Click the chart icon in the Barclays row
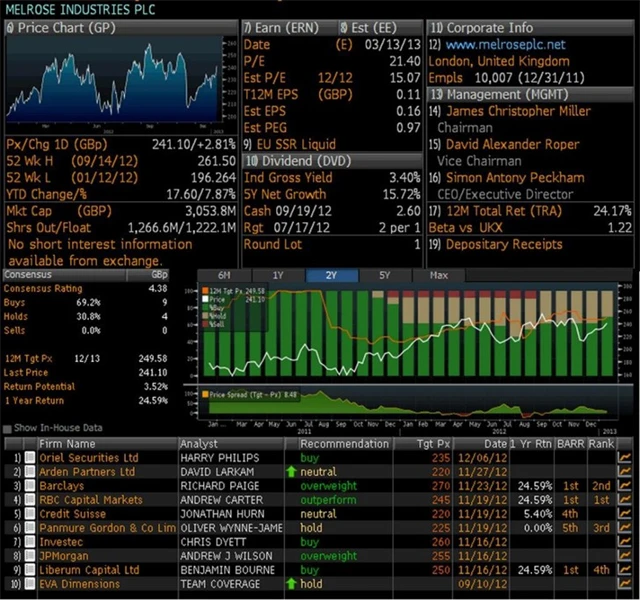Viewport: 640px width, 600px height. 626,485
